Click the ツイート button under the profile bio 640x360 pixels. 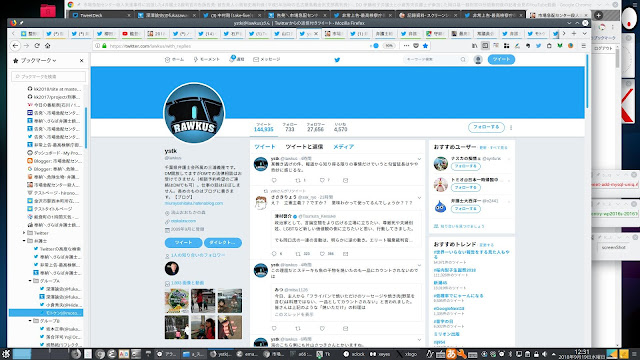click(x=183, y=242)
